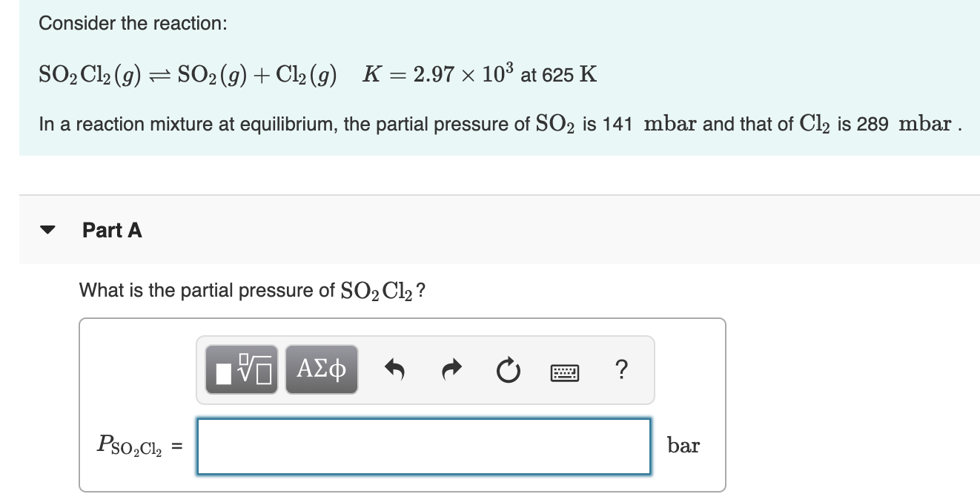This screenshot has width=980, height=494.
Task: Open the math templates palette
Action: coord(241,369)
